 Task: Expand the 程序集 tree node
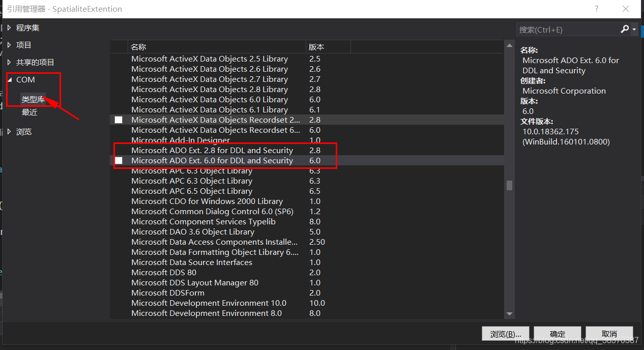(x=9, y=27)
